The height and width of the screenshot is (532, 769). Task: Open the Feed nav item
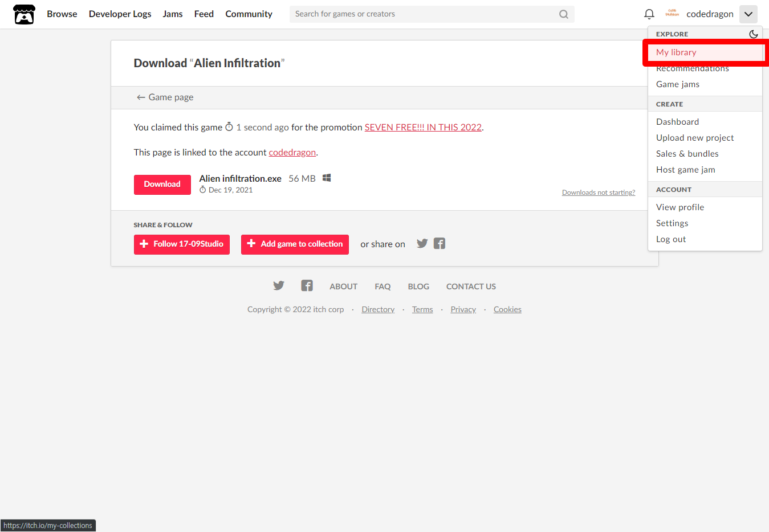pos(204,14)
